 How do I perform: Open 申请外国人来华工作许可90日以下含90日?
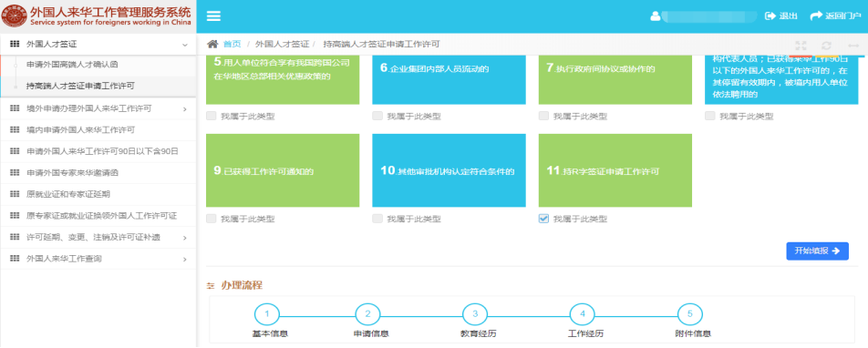tap(102, 151)
